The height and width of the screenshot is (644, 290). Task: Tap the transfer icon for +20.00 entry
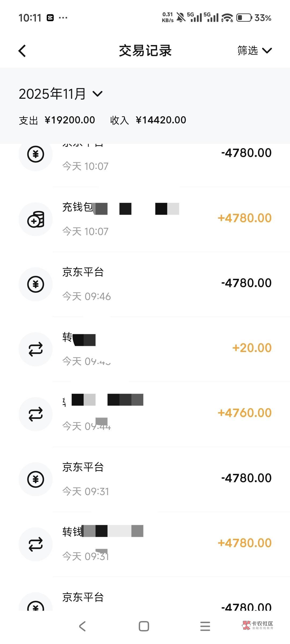pos(36,349)
